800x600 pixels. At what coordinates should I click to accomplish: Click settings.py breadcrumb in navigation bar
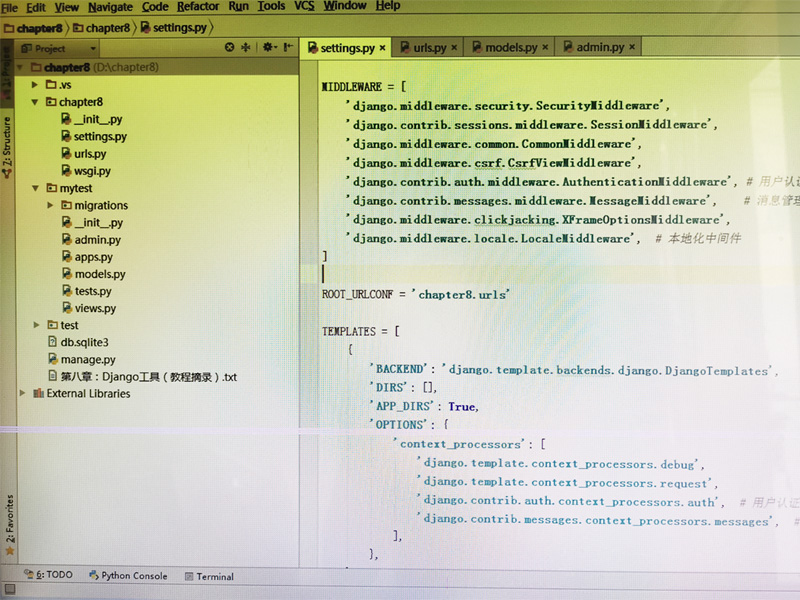click(174, 28)
